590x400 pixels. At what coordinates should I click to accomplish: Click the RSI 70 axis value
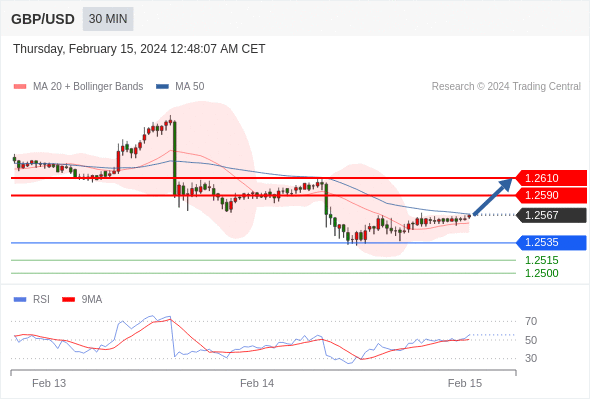[531, 321]
